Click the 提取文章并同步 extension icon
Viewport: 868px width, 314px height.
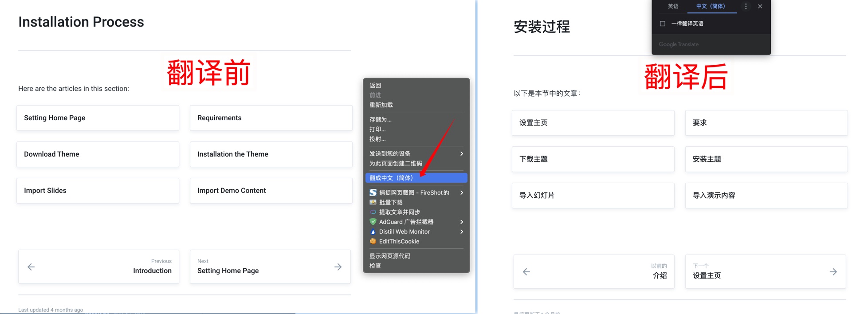tap(373, 212)
